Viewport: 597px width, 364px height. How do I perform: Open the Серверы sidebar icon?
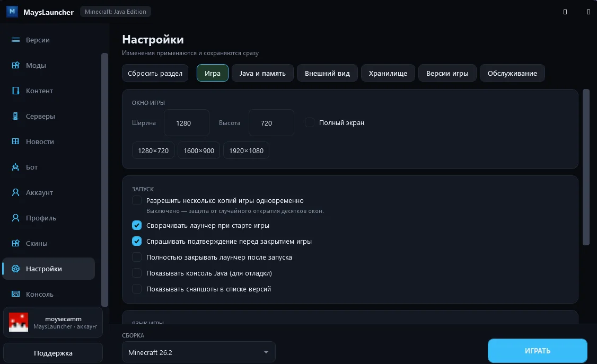tap(15, 117)
